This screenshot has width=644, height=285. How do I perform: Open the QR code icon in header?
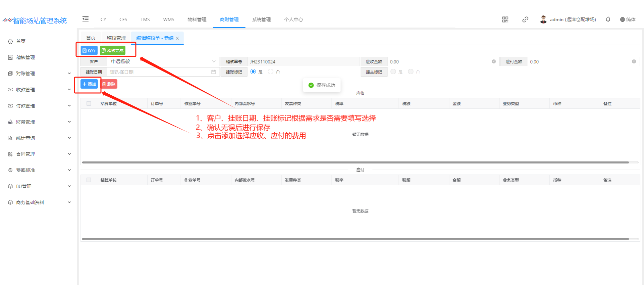505,19
